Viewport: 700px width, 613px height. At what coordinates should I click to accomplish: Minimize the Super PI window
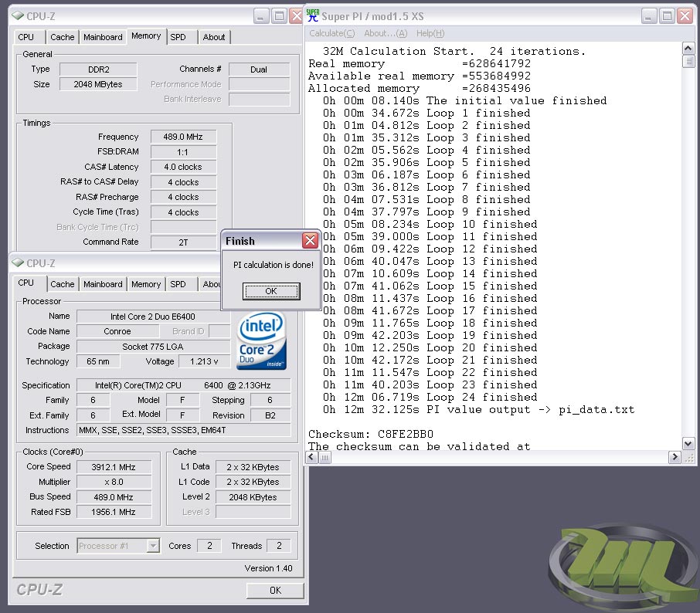tap(649, 16)
